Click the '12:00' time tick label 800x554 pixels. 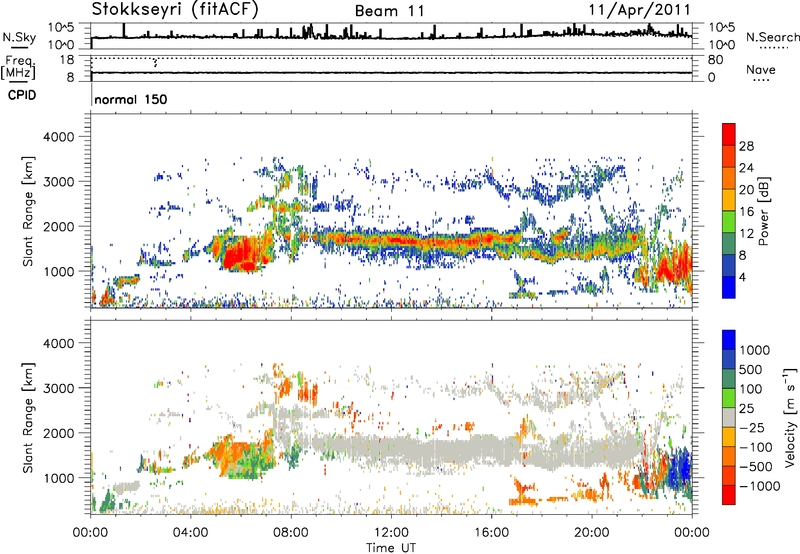pyautogui.click(x=391, y=533)
